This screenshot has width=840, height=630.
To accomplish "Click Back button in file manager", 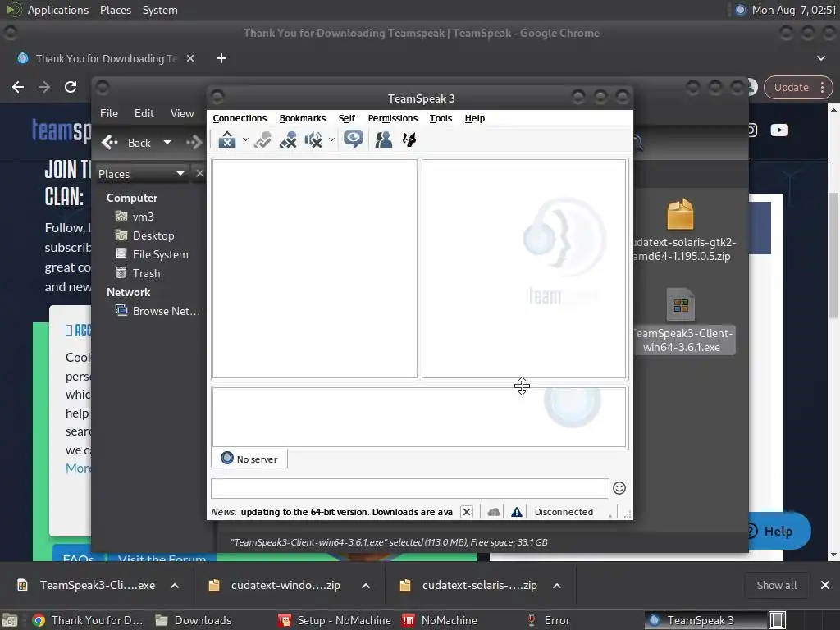I will coord(126,143).
